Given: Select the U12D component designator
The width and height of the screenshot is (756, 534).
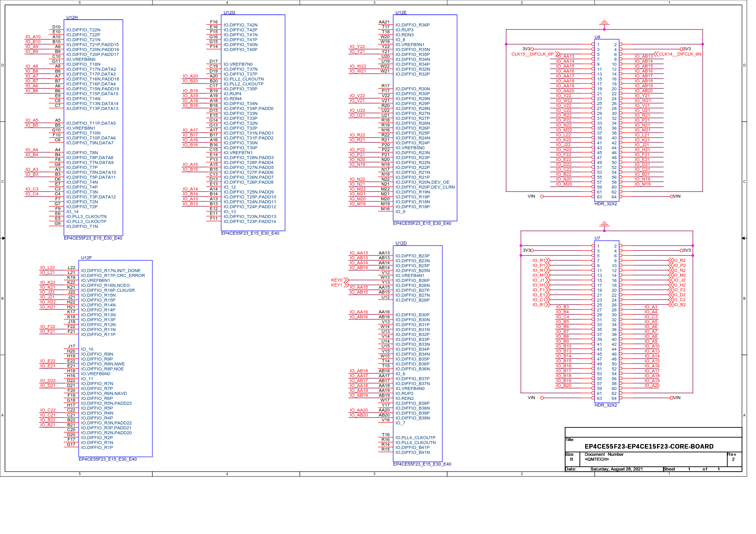Looking at the screenshot, I should [401, 243].
